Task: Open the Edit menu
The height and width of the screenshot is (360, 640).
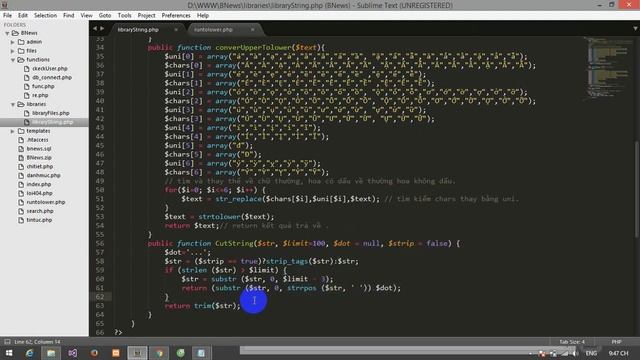Action: click(x=23, y=16)
